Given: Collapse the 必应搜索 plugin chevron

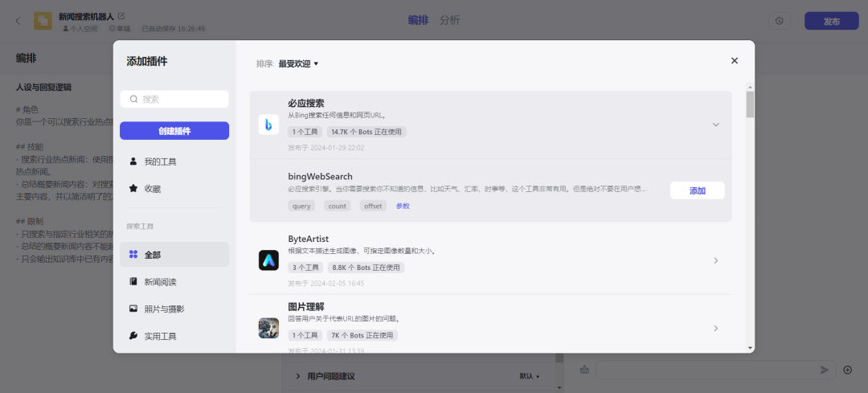Looking at the screenshot, I should click(716, 125).
